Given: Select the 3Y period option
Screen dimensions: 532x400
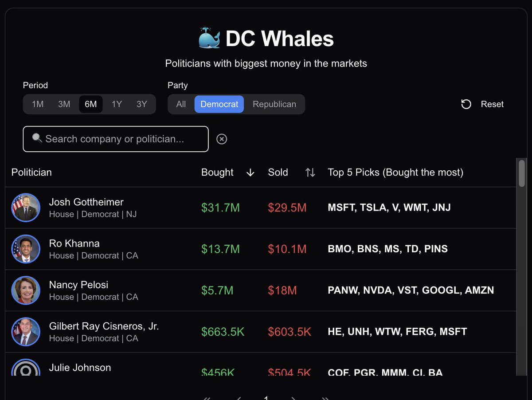Looking at the screenshot, I should 142,104.
